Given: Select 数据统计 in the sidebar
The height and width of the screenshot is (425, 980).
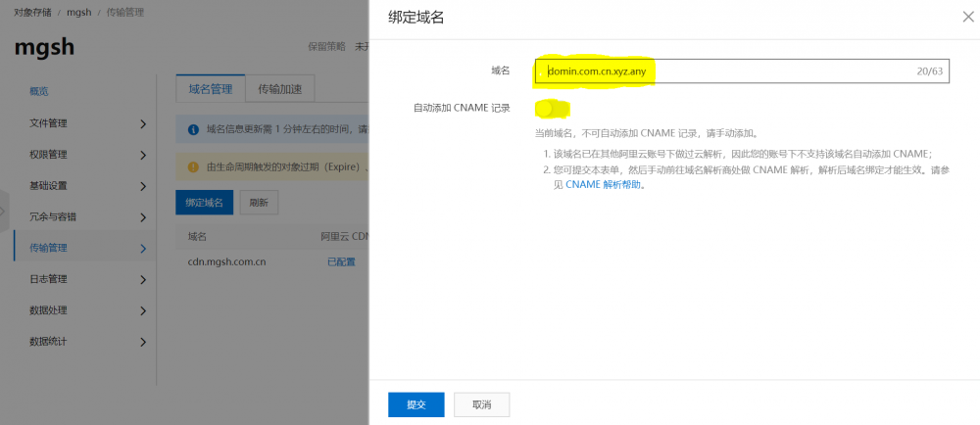Looking at the screenshot, I should click(48, 342).
